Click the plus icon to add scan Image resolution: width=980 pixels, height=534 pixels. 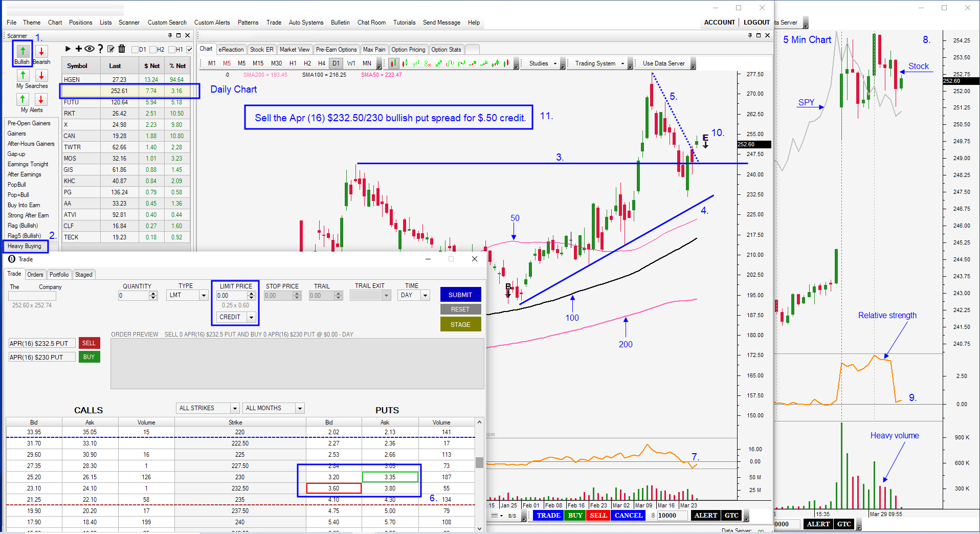click(x=78, y=49)
